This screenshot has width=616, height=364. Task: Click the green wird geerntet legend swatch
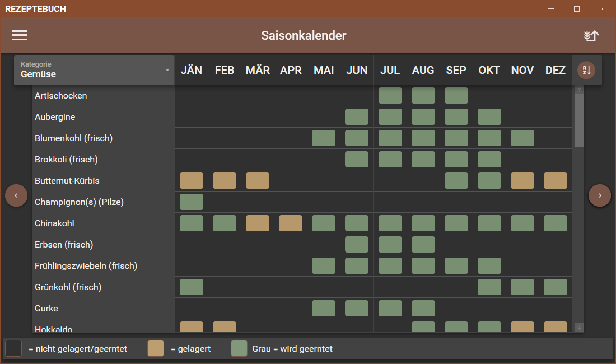[239, 349]
